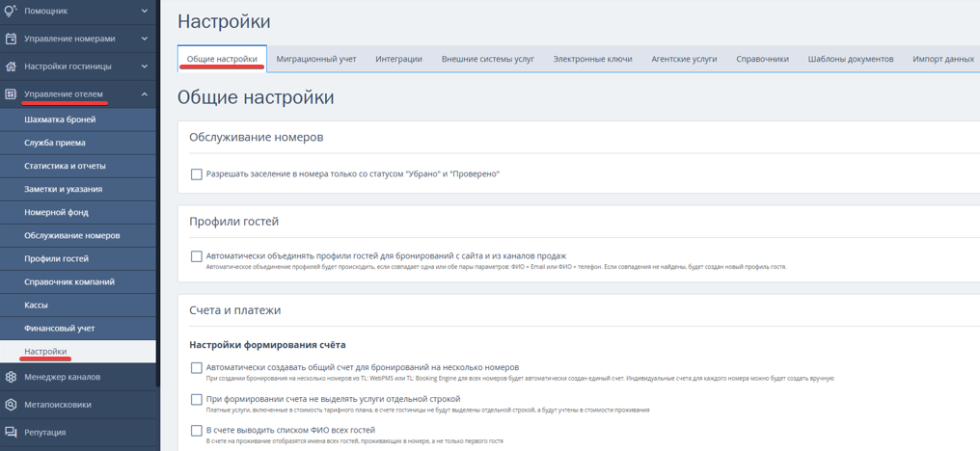980x451 pixels.
Task: Select the Шаблоны документов tab
Action: pos(850,59)
